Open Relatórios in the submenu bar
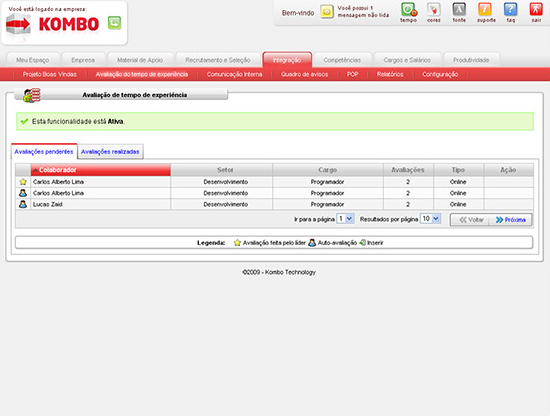 click(x=390, y=74)
